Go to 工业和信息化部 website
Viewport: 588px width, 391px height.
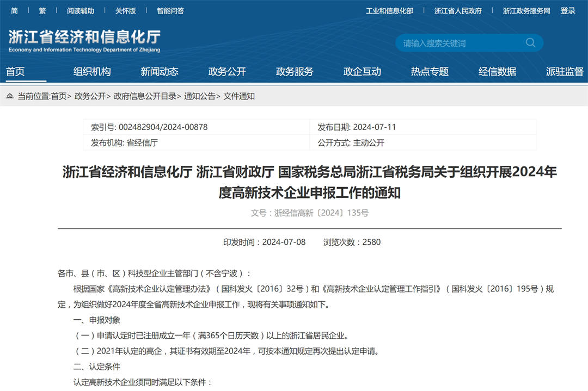(x=389, y=11)
